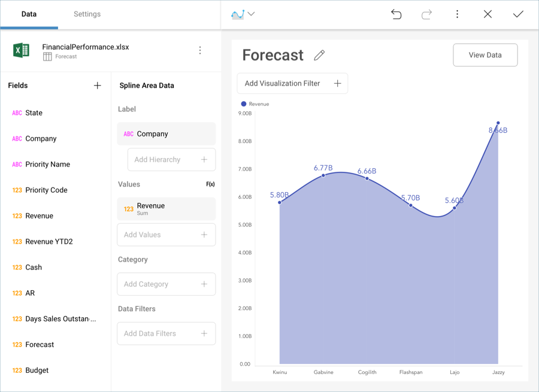Click the Jazzy 8.66B data point
Viewport: 539px width, 392px height.
click(498, 123)
